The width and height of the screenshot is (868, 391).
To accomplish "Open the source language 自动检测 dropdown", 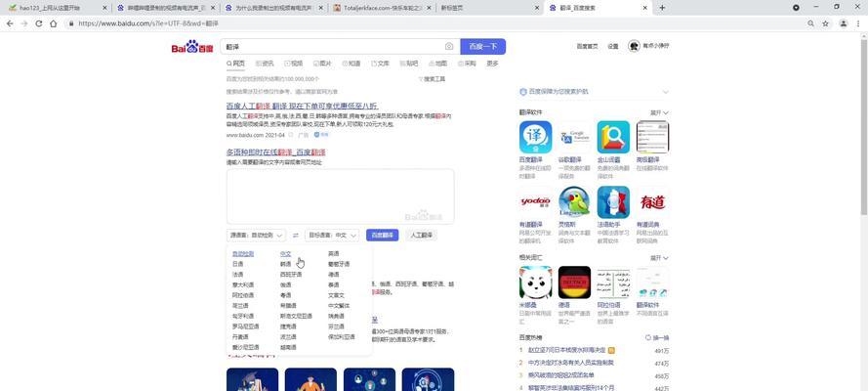I will [x=257, y=236].
